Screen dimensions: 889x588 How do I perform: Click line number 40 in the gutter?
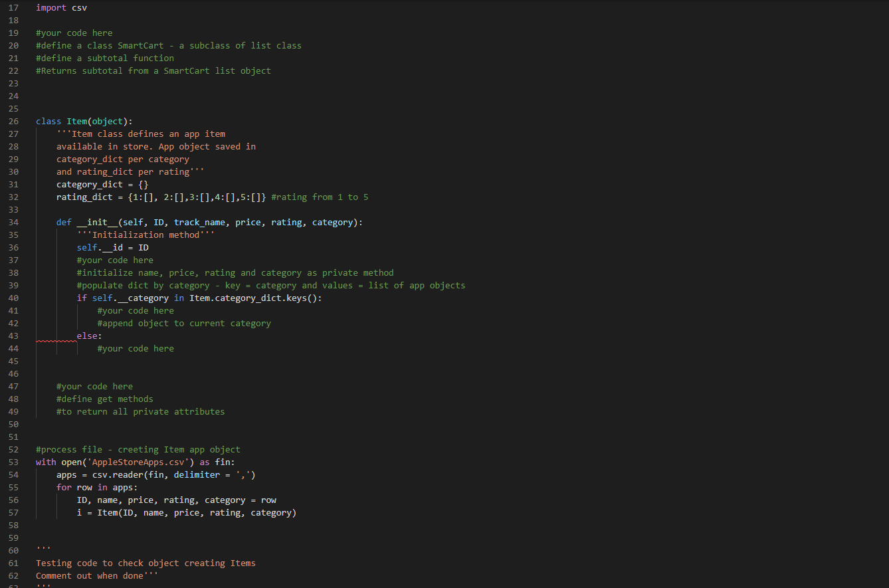13,298
